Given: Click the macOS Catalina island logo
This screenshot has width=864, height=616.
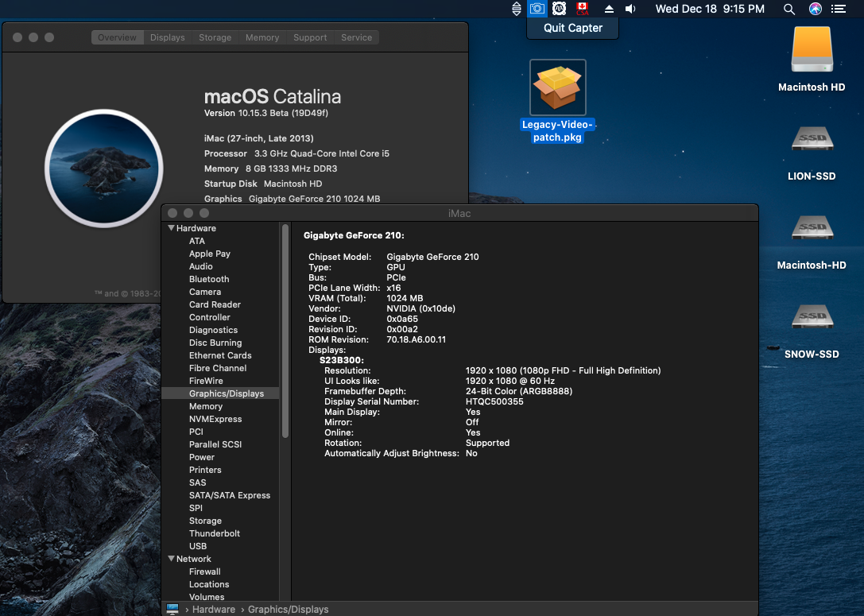Looking at the screenshot, I should (x=103, y=168).
